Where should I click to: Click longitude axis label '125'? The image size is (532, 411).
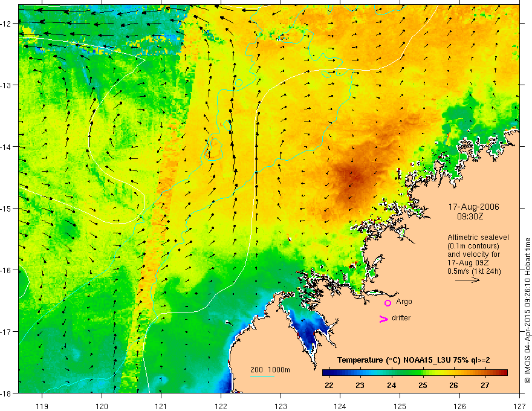400,406
